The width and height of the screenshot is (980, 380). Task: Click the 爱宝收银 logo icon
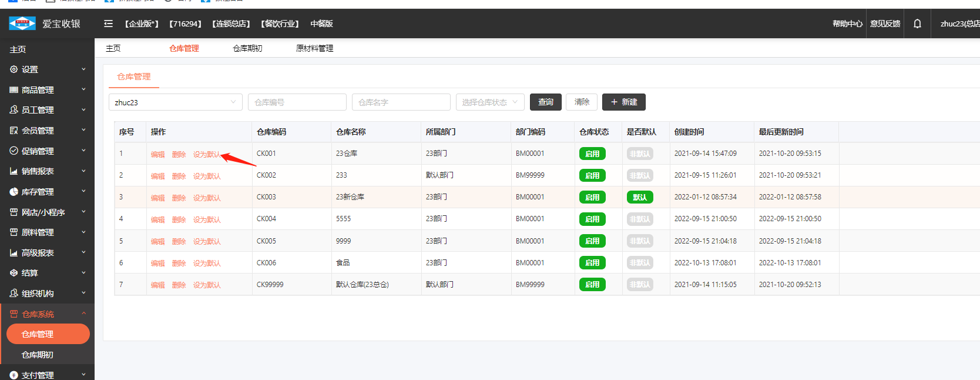coord(22,24)
